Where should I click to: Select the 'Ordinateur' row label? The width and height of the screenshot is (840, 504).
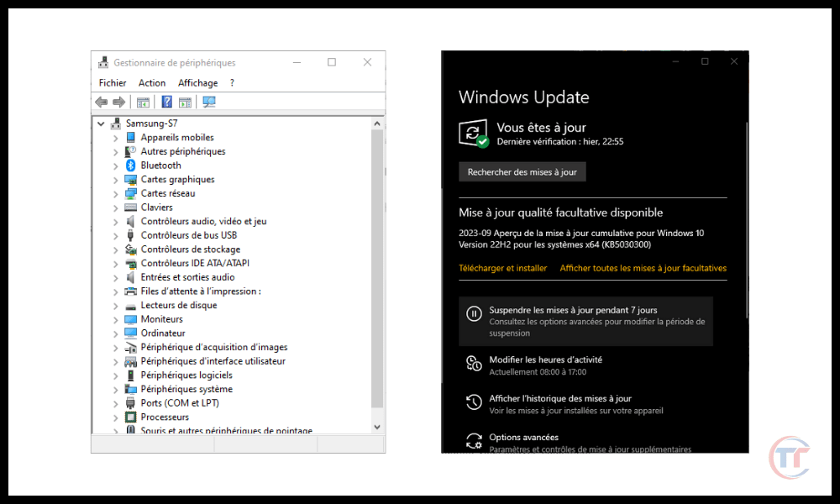(x=163, y=333)
